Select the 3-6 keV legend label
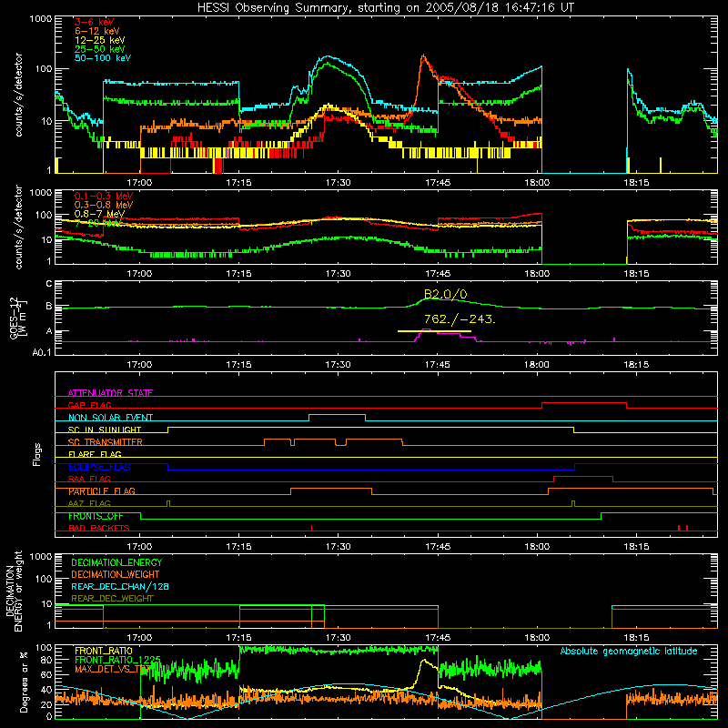 coord(95,22)
